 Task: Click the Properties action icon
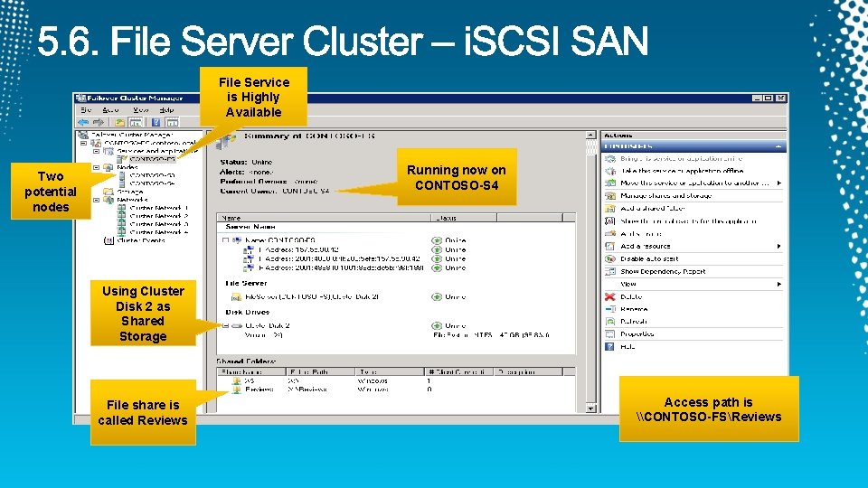click(610, 334)
